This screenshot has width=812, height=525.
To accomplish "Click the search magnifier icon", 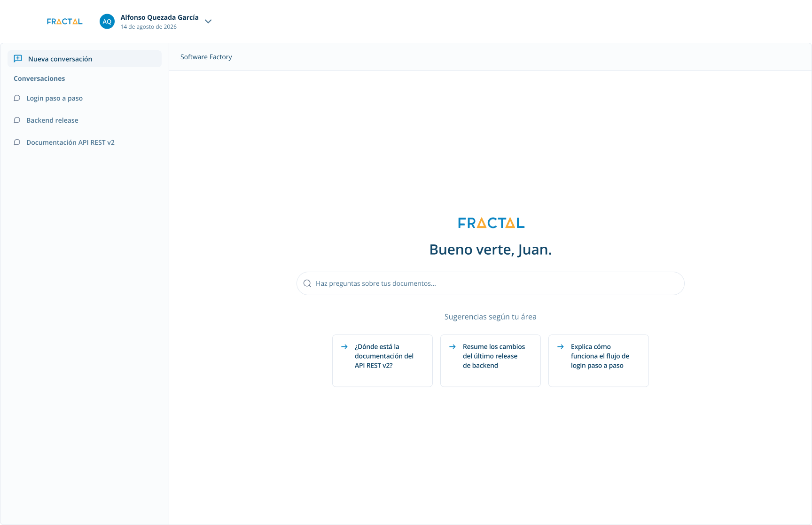I will click(307, 283).
